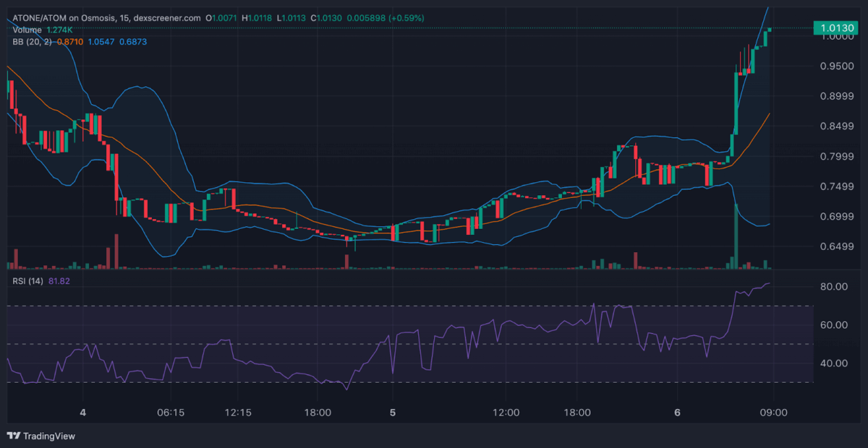Screen dimensions: 868x448
Task: Click the TradingView logo icon
Action: (x=14, y=436)
